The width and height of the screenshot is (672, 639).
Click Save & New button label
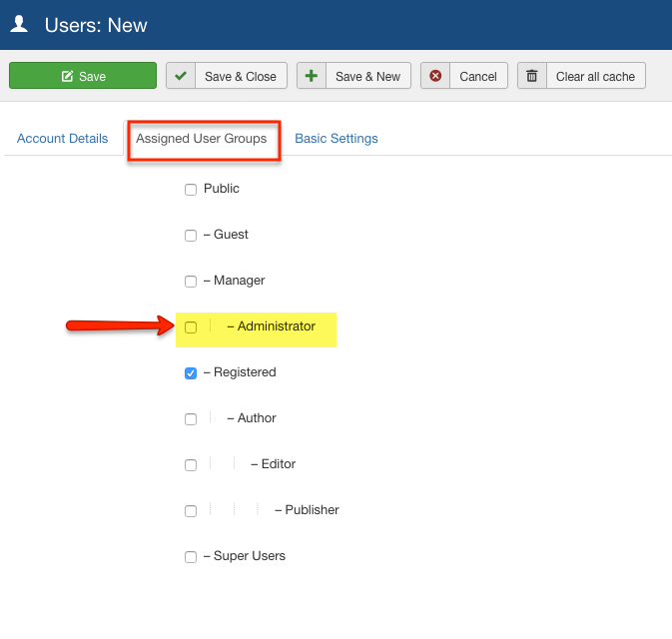[x=367, y=76]
